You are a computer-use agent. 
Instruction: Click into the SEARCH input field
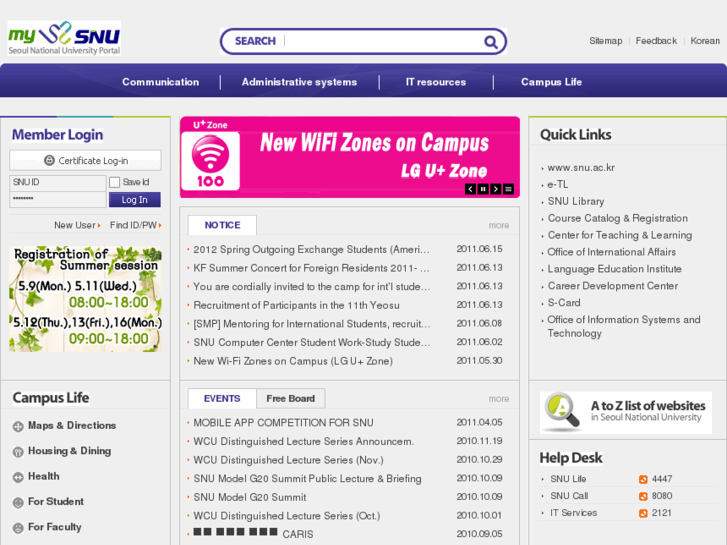pos(383,41)
